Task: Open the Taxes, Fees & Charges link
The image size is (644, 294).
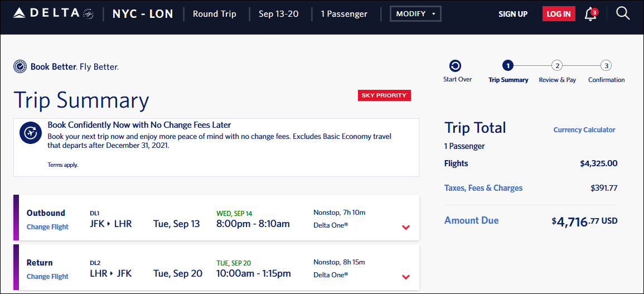Action: click(x=483, y=188)
